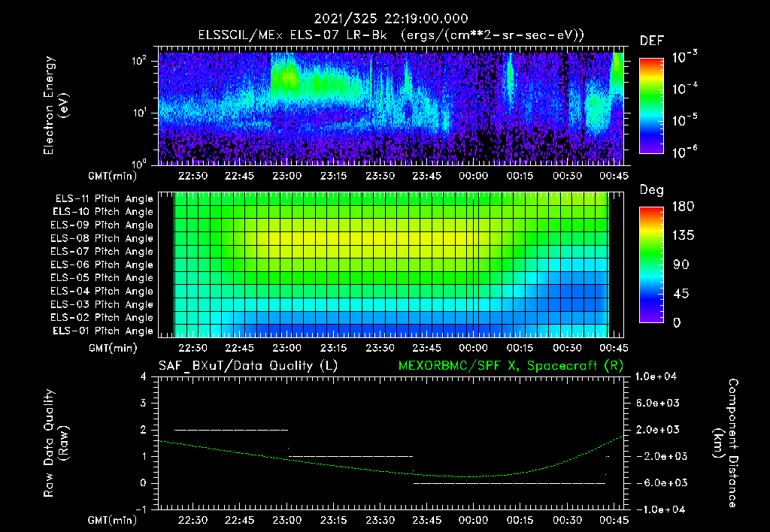Select the ELS-10 Pitch Angle row label
The image size is (770, 532).
click(x=103, y=212)
